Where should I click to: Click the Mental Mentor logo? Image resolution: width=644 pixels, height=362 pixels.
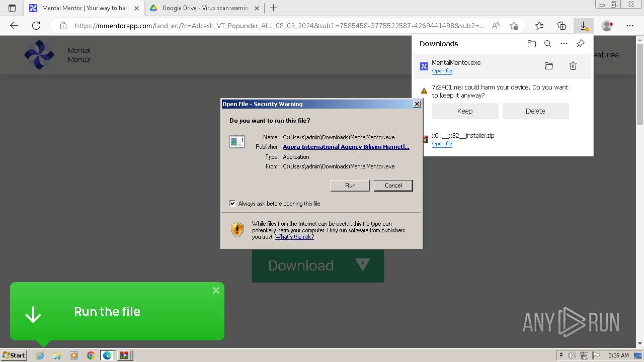tap(39, 55)
